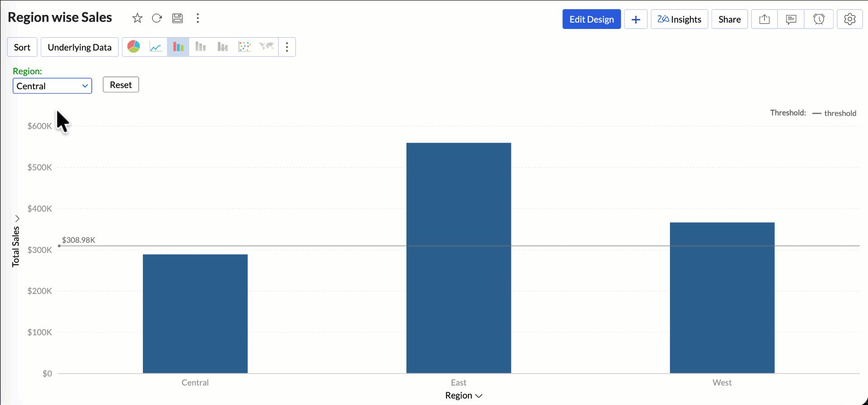Toggle the threshold legend entry
Image resolution: width=868 pixels, height=405 pixels.
coord(835,113)
